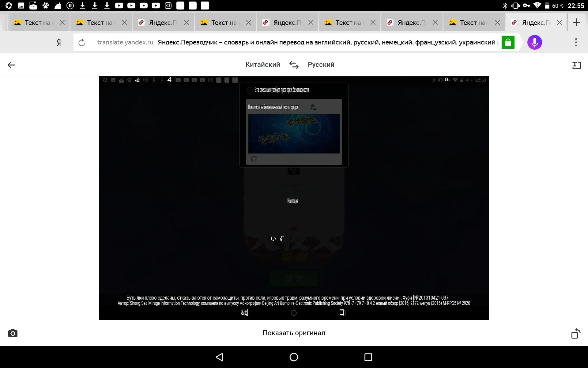This screenshot has height=368, width=588.
Task: Tap the Wi-Fi status icon
Action: tap(537, 6)
